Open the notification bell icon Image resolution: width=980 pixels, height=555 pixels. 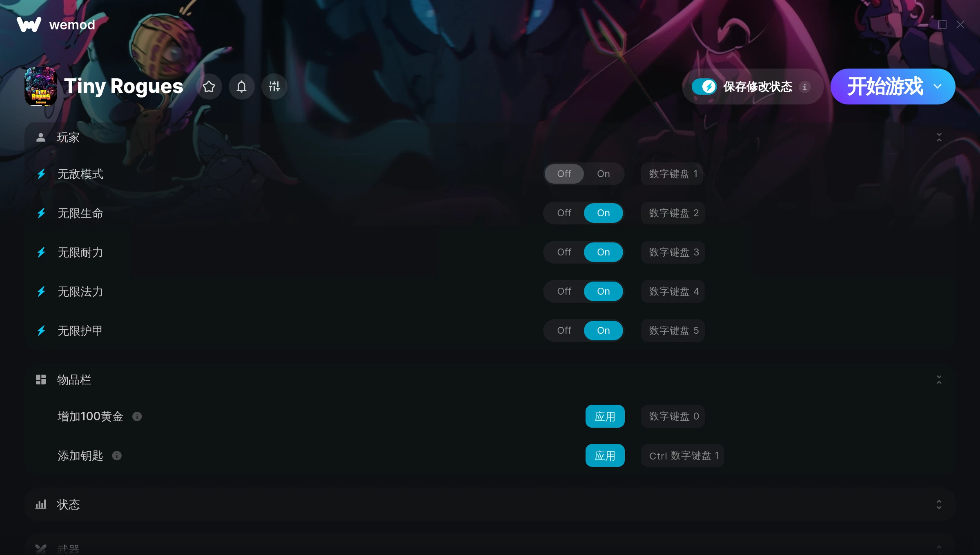pyautogui.click(x=241, y=87)
